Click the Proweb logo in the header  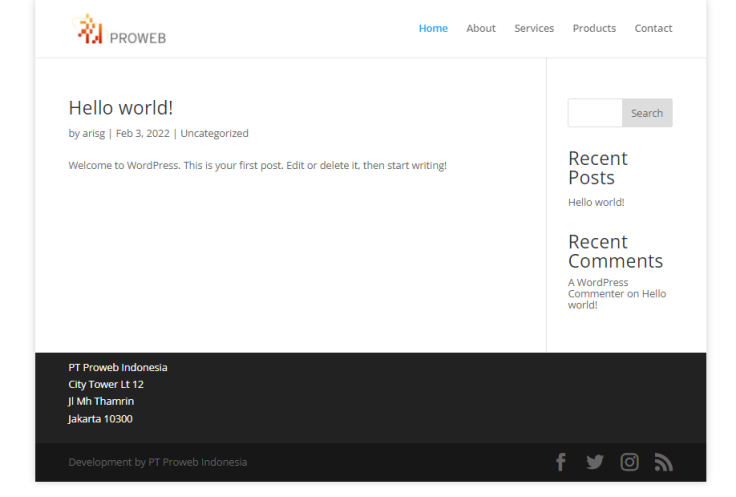pos(119,29)
